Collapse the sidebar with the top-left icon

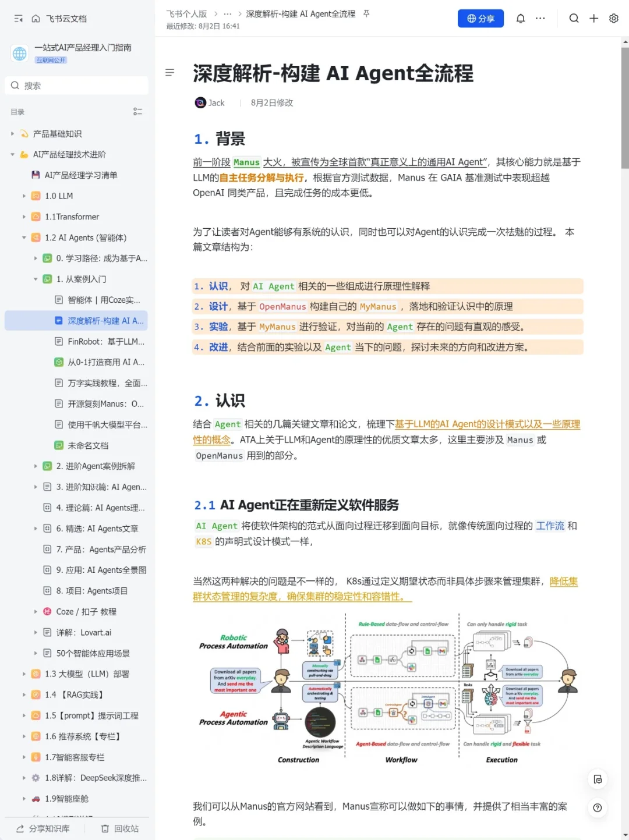click(17, 18)
